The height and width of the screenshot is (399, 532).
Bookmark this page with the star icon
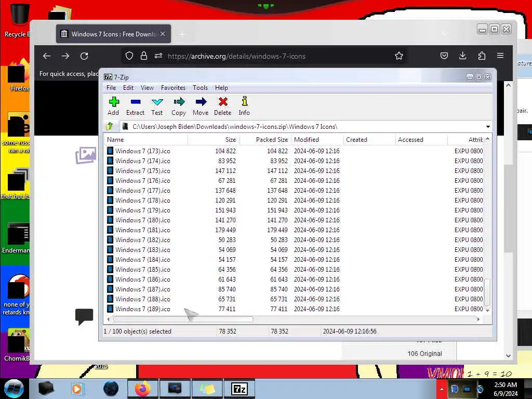coord(399,56)
